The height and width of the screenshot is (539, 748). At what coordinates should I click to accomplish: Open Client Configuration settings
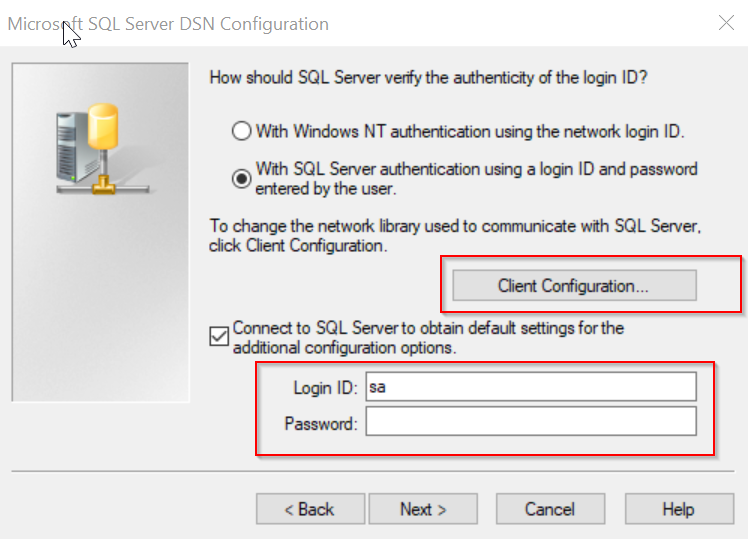(574, 285)
